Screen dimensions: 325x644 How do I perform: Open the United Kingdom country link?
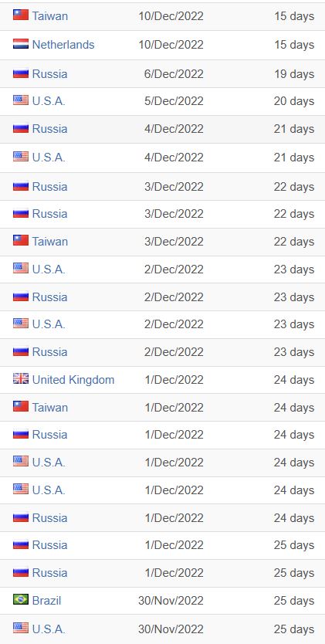[x=73, y=379]
